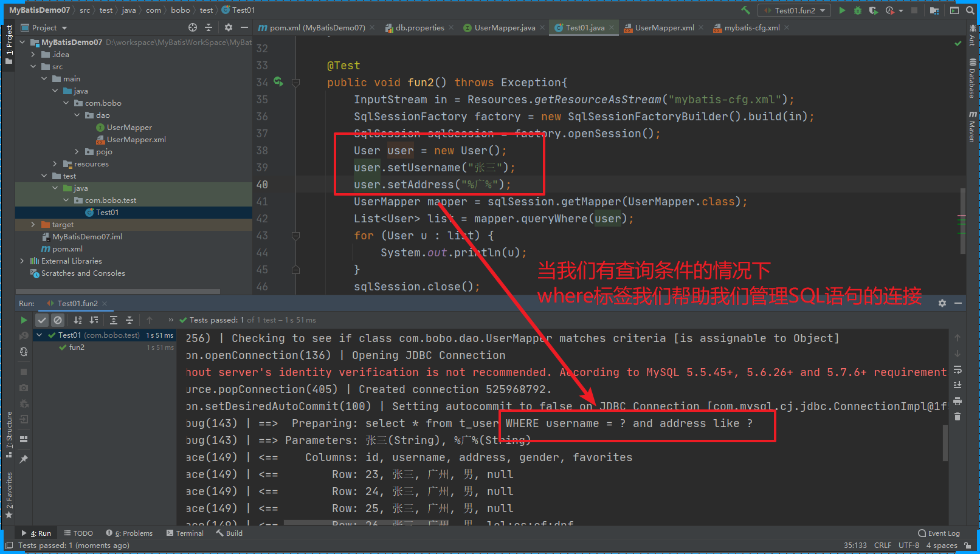Open Search Everywhere magnifier icon
Viewport: 980px width, 554px height.
click(x=970, y=10)
